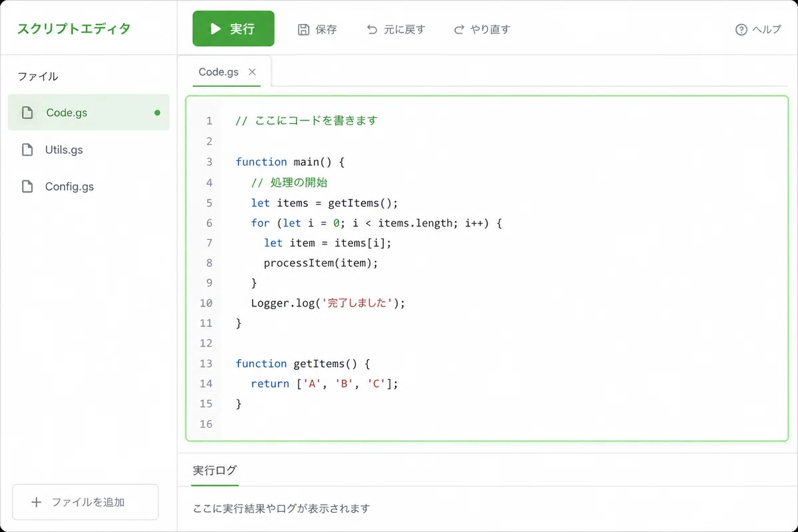Click the let item = items[i]; line

pos(328,243)
